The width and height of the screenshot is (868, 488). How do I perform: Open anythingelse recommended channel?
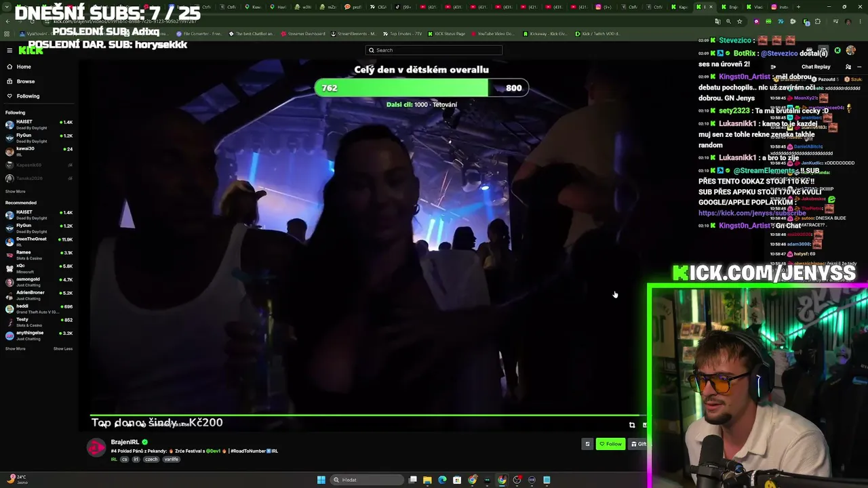(39, 335)
